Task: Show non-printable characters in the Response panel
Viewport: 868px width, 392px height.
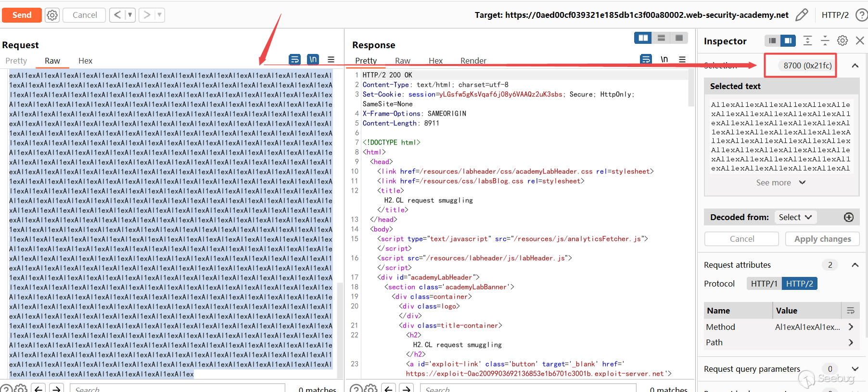Action: (664, 59)
